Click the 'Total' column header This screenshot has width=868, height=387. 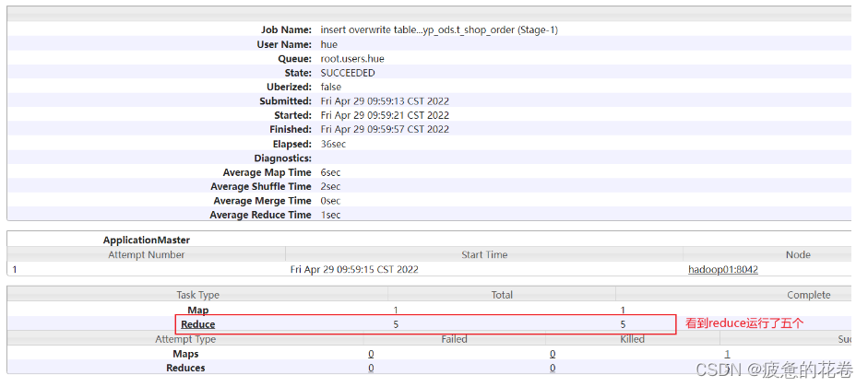502,295
